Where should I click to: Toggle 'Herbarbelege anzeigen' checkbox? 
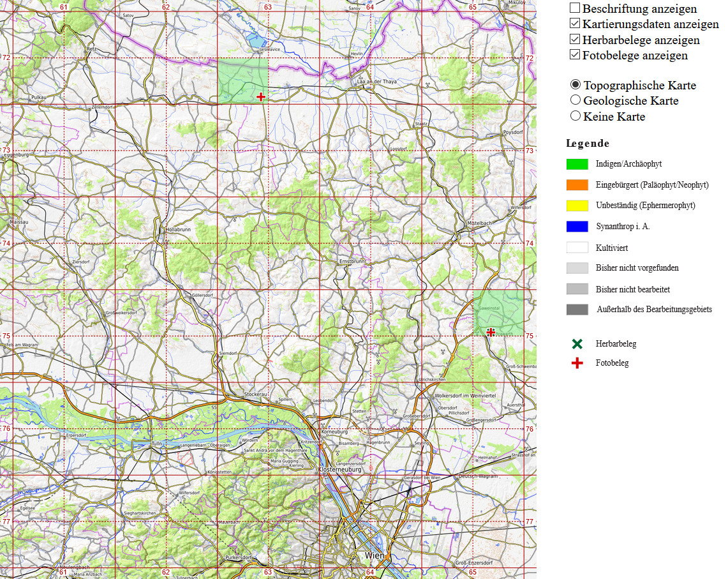[x=575, y=39]
